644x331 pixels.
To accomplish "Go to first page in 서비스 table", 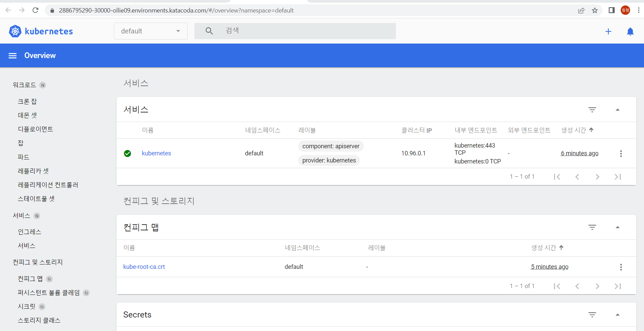I will [x=557, y=177].
